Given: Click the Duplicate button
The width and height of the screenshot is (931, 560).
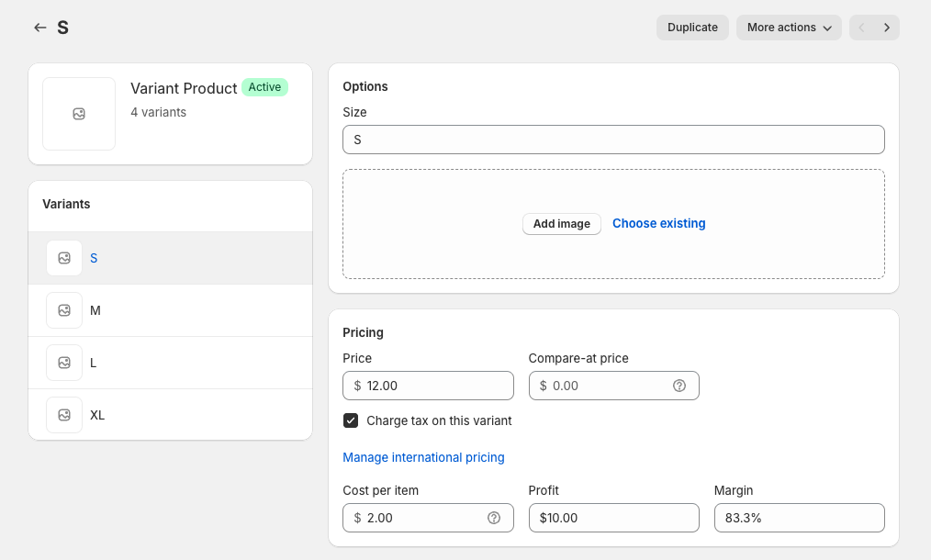Looking at the screenshot, I should click(692, 28).
